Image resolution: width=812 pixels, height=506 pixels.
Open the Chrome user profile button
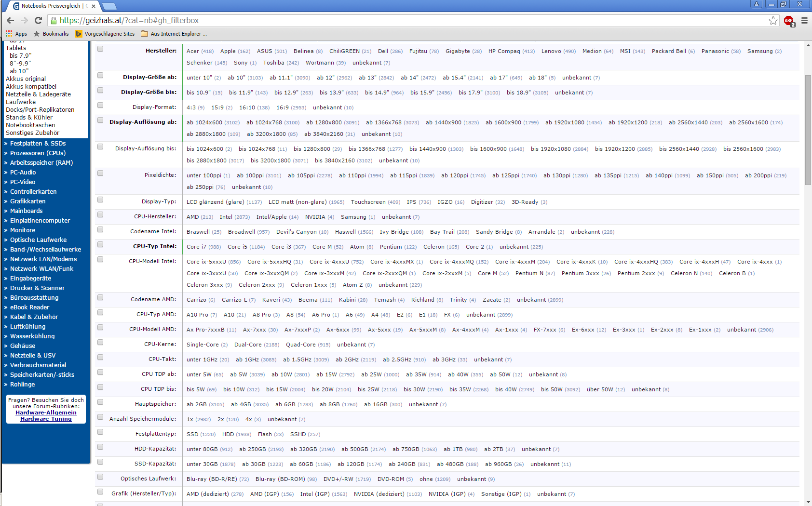click(756, 4)
